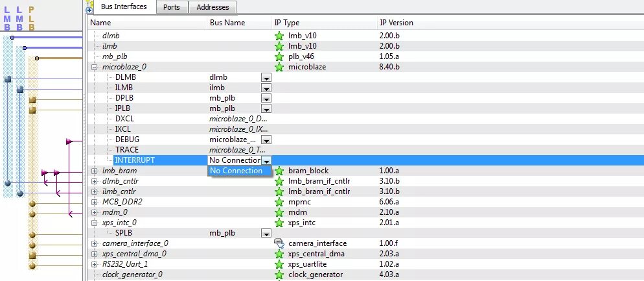Toggle the DPLB connection square on the PLB bus
The height and width of the screenshot is (281, 644).
[x=32, y=100]
